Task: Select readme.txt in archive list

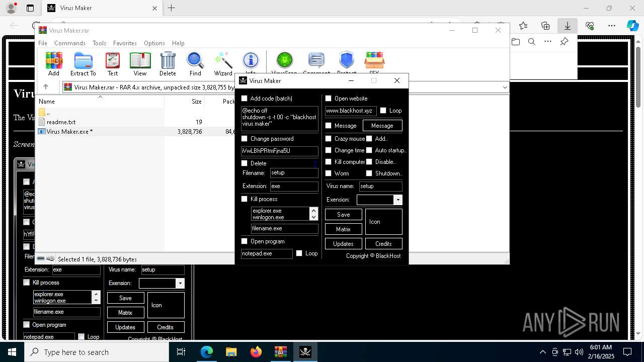Action: point(61,122)
